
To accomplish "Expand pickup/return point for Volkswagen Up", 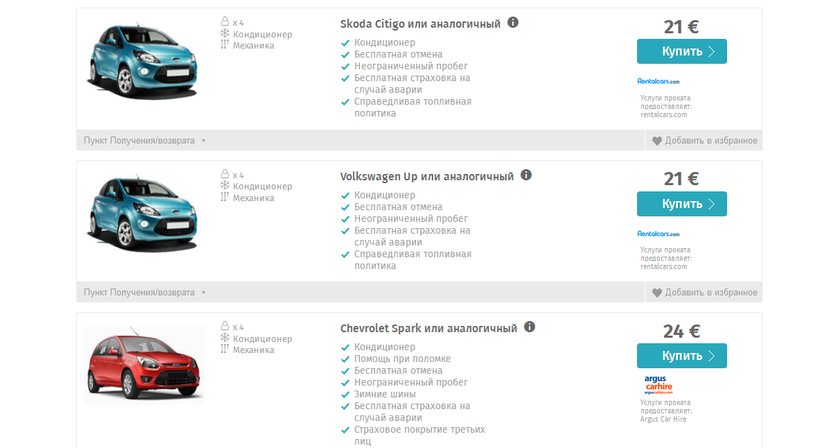I will [x=144, y=293].
